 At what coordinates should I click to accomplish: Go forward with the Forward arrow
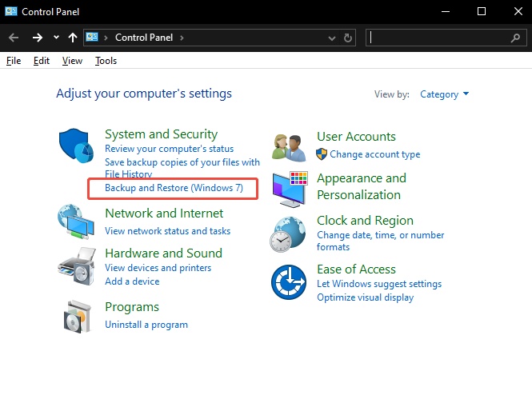[38, 38]
